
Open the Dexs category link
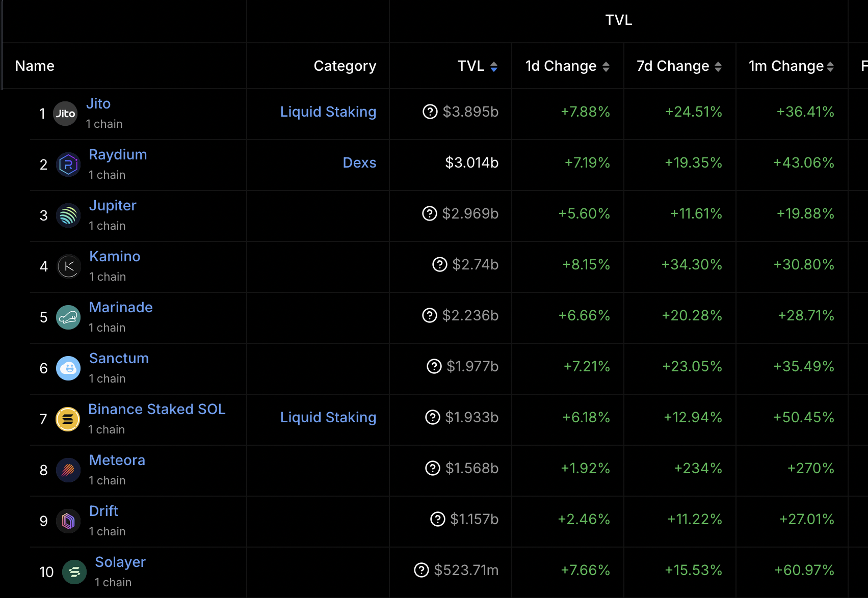[x=359, y=162]
